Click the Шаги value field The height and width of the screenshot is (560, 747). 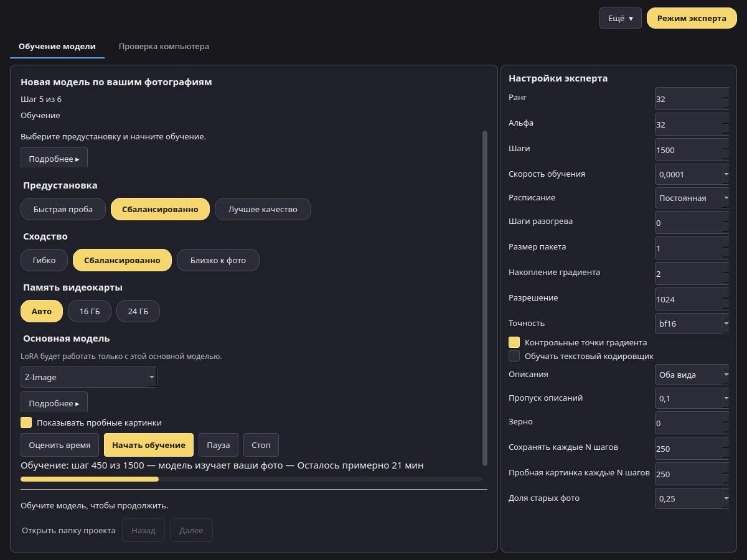coord(692,150)
